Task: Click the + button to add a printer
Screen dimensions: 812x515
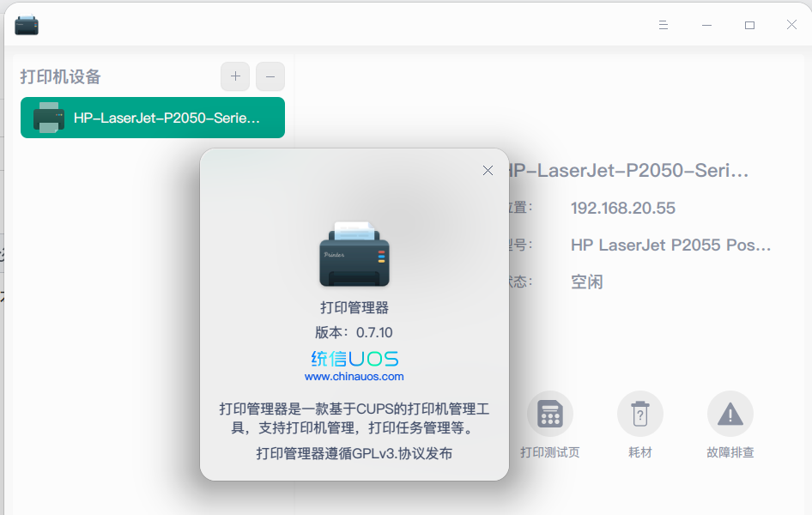Action: (234, 76)
